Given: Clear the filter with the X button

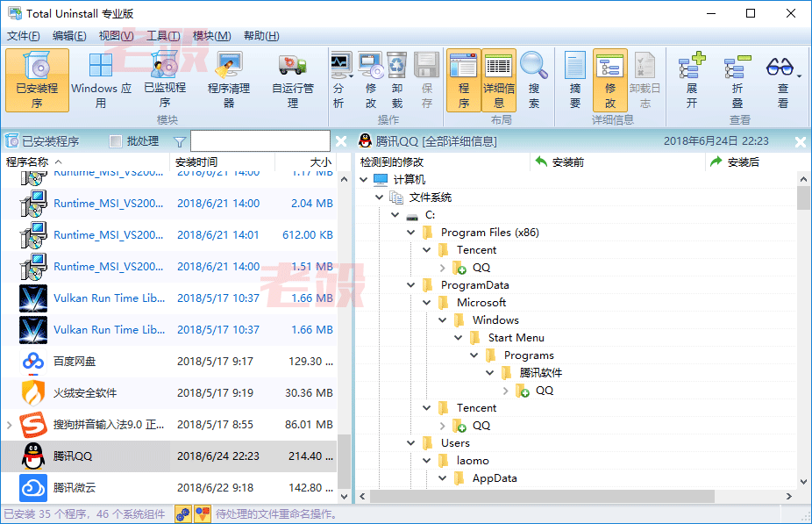Looking at the screenshot, I should pos(341,141).
